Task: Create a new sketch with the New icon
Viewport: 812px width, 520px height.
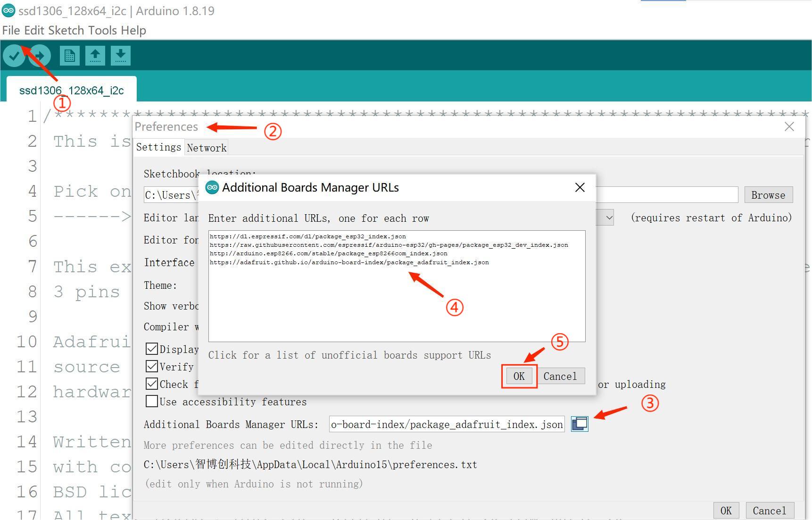Action: tap(70, 56)
